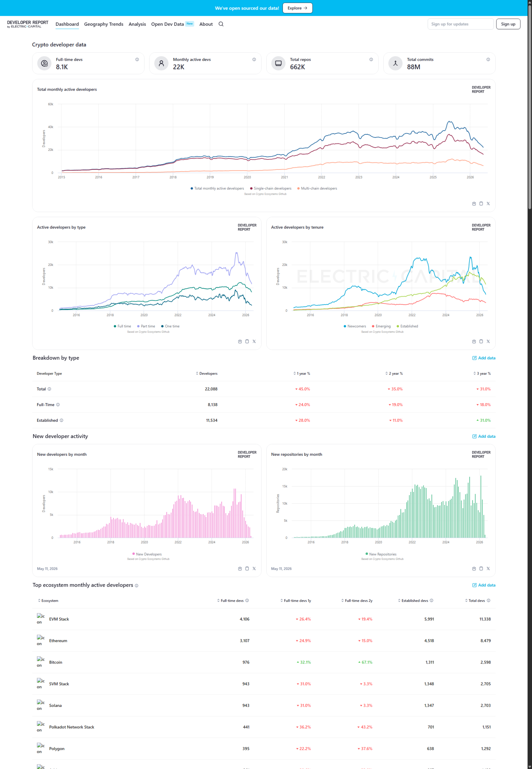
Task: Copy the Total monthly active developers chart
Action: click(x=481, y=203)
